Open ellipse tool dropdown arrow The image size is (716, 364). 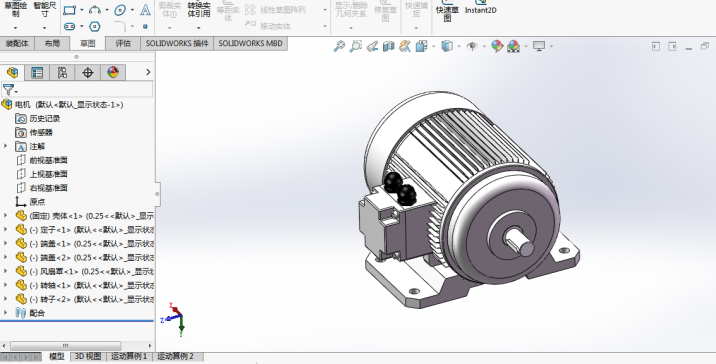point(132,10)
